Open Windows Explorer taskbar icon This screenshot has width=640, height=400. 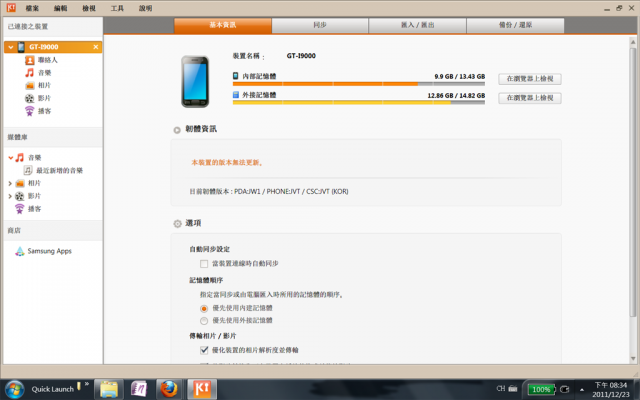pos(109,389)
